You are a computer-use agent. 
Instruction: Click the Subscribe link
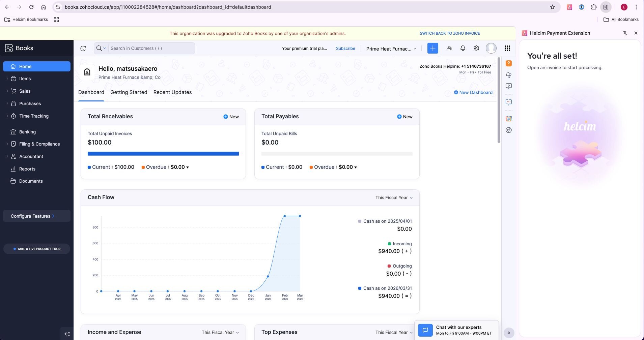345,49
